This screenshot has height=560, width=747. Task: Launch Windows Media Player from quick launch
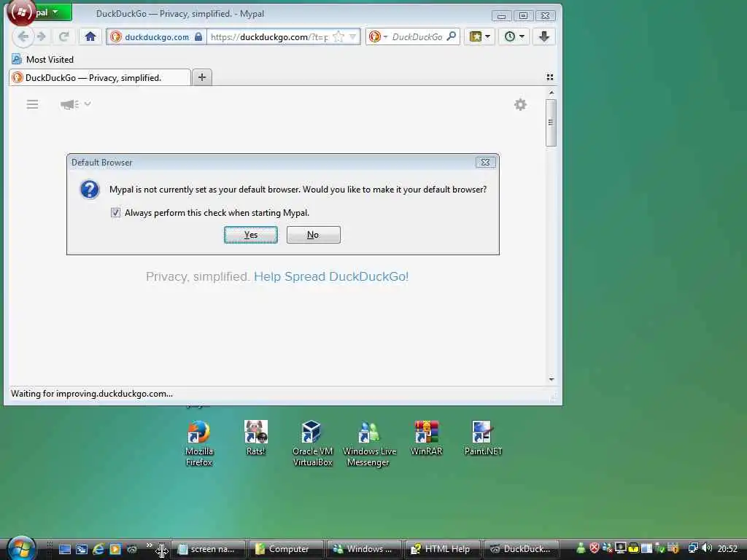tap(115, 549)
